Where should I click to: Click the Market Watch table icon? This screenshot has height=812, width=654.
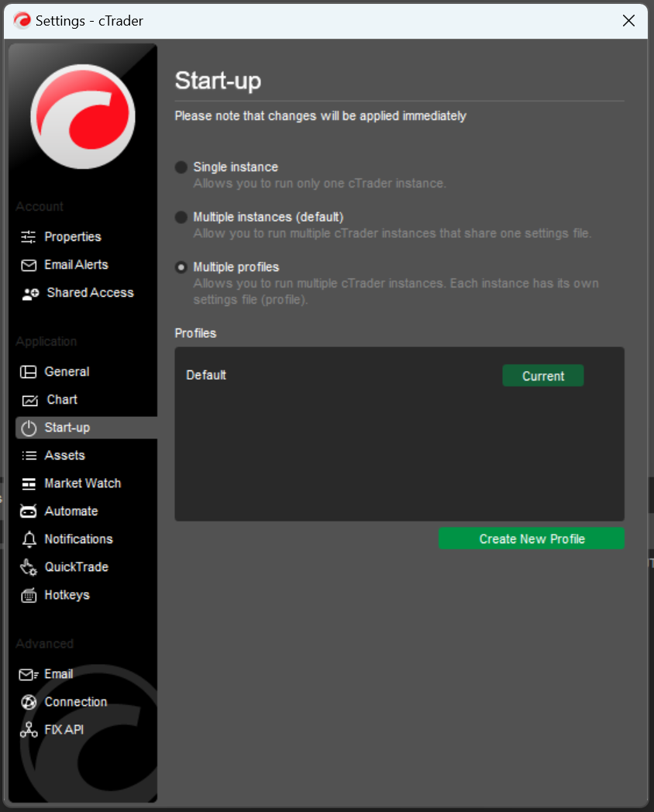(x=29, y=483)
